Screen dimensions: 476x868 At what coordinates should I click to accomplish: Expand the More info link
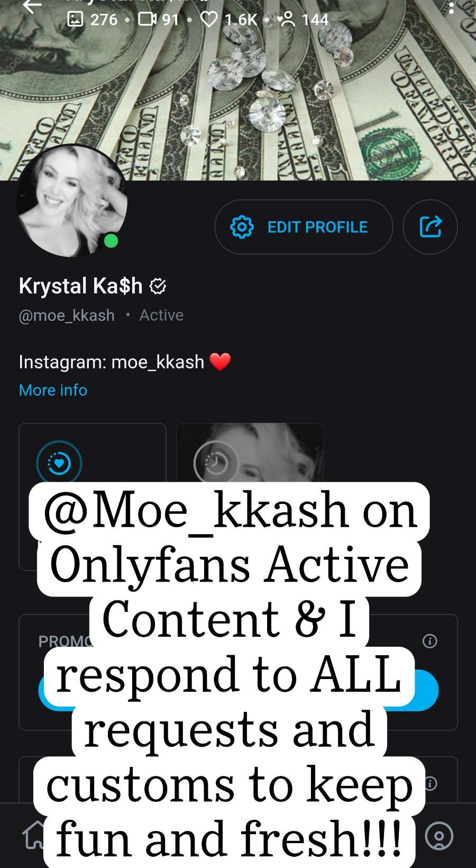pyautogui.click(x=53, y=390)
